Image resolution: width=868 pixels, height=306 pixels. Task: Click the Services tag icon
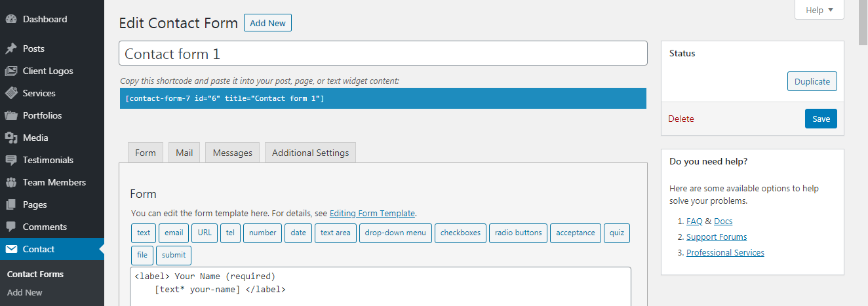(x=11, y=94)
